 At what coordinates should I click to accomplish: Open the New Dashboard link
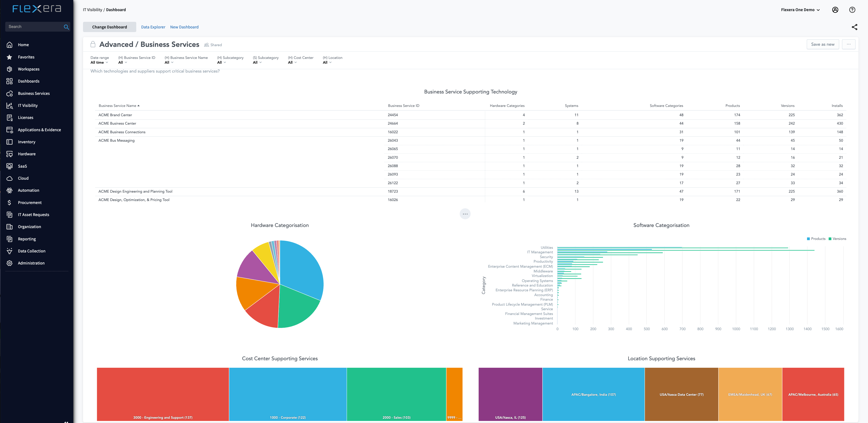point(184,27)
